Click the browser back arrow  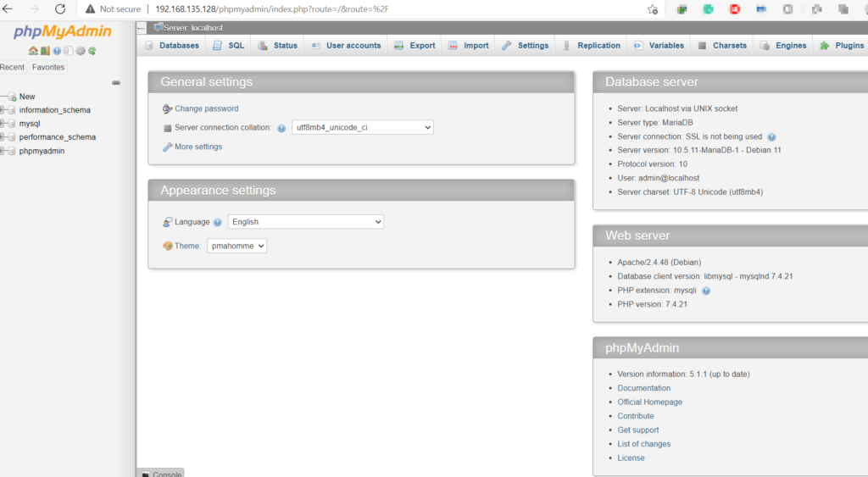(8, 8)
